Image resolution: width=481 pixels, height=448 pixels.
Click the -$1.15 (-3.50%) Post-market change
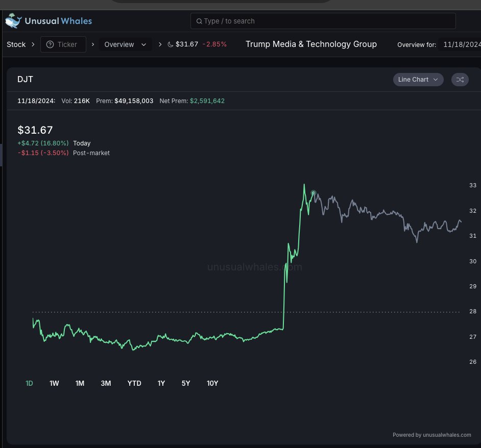click(x=43, y=153)
